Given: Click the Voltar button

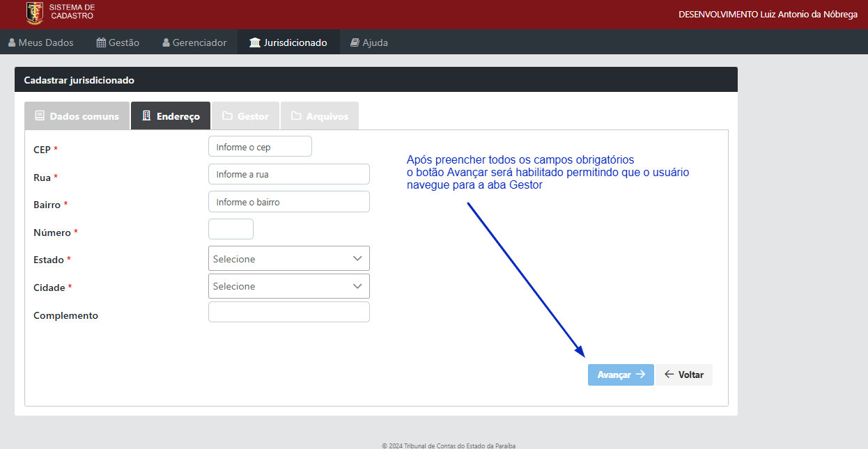Looking at the screenshot, I should pos(684,375).
